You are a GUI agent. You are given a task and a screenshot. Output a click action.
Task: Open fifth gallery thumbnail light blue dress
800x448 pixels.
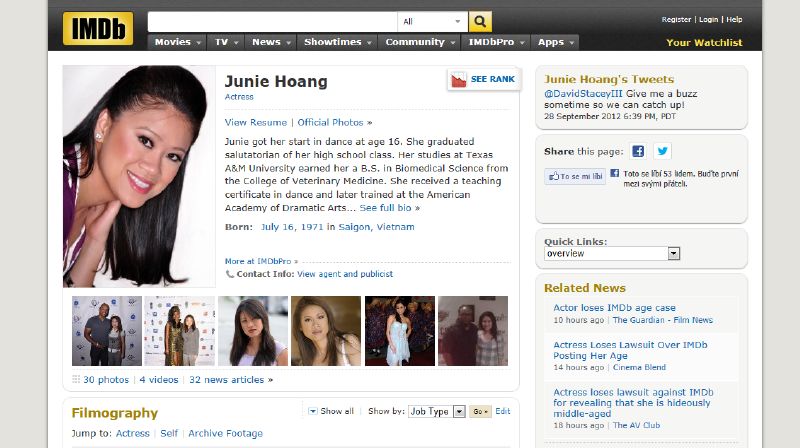(x=399, y=331)
